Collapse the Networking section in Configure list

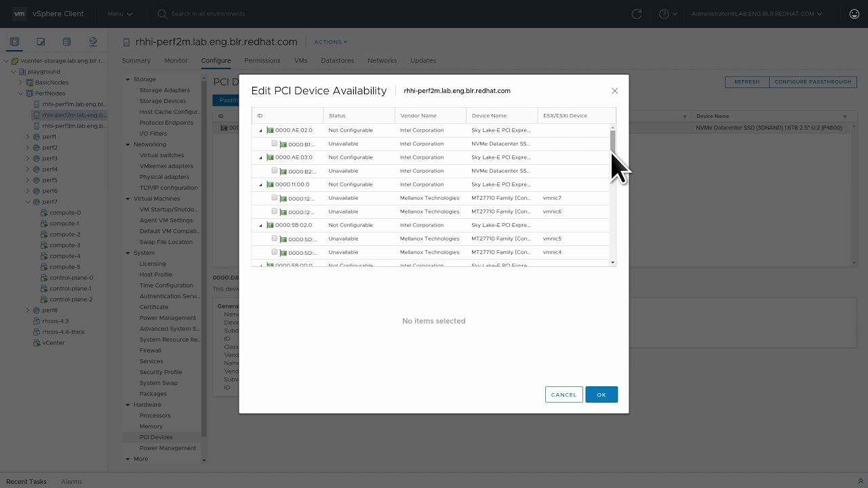(x=127, y=144)
